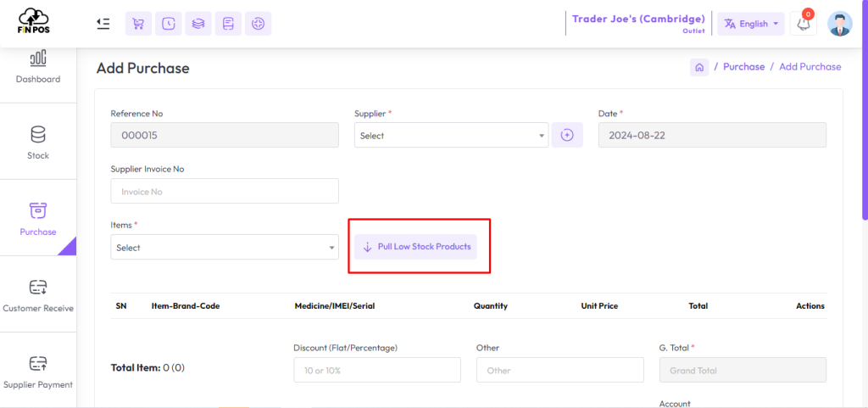Screen dimensions: 868x408
Task: Click the page vertical scrollbar
Action: pos(865,111)
